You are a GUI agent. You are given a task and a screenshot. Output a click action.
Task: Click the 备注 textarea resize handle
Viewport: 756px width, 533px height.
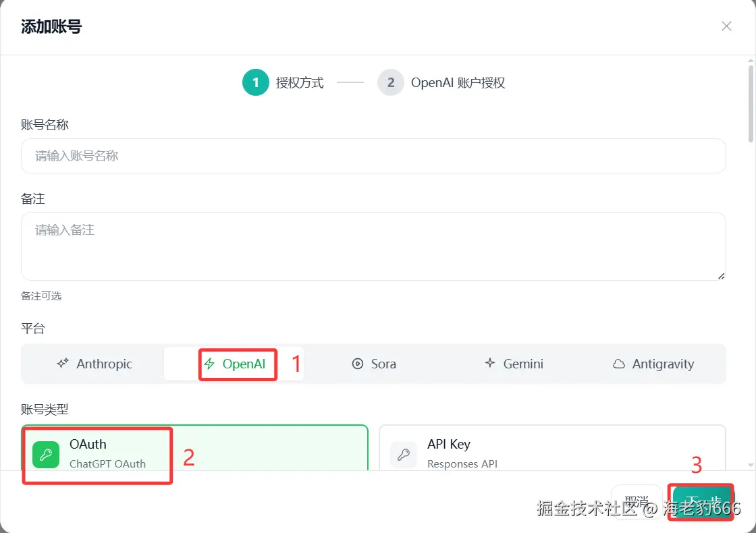point(722,276)
